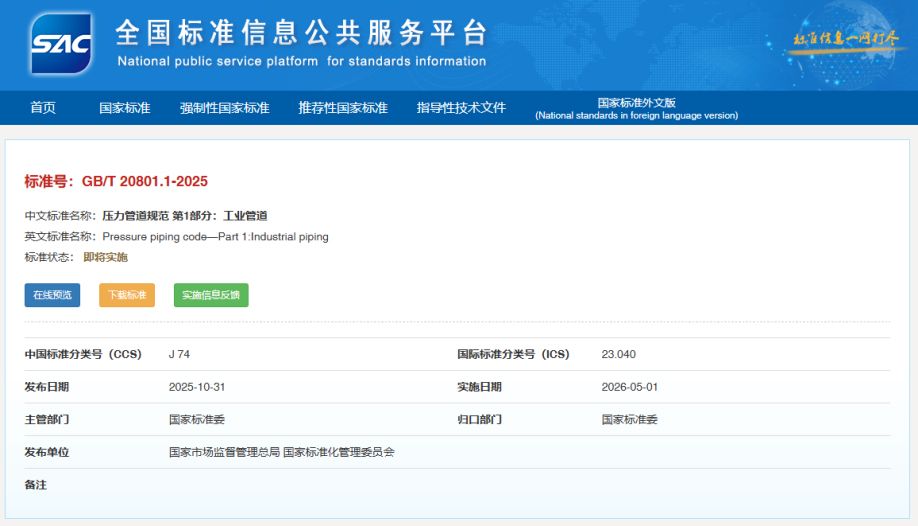Click the orange 下载标准 button
The height and width of the screenshot is (526, 918).
coord(127,295)
